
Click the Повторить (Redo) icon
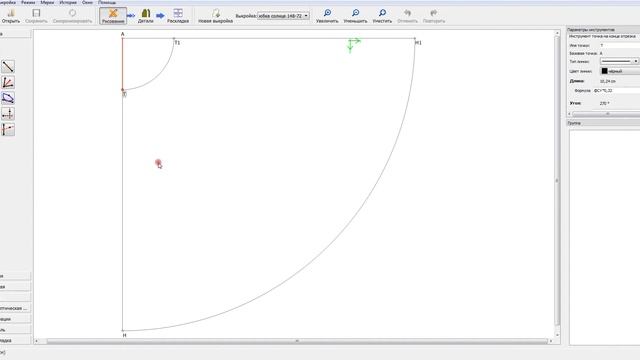pos(433,16)
